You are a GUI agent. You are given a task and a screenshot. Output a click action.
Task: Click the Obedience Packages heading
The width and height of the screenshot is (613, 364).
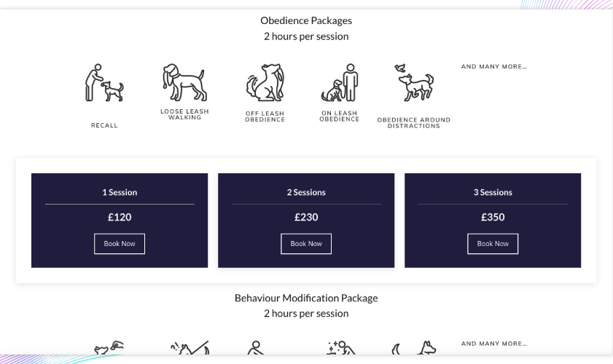click(x=306, y=20)
